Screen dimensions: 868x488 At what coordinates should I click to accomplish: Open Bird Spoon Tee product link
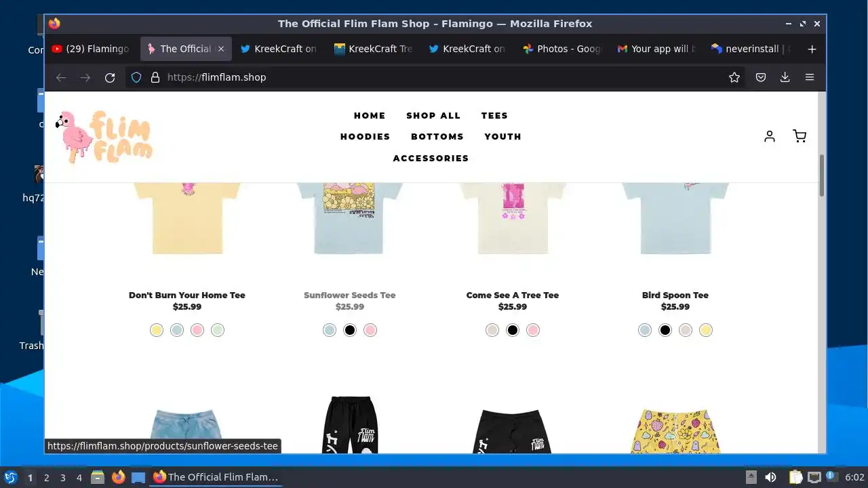675,295
